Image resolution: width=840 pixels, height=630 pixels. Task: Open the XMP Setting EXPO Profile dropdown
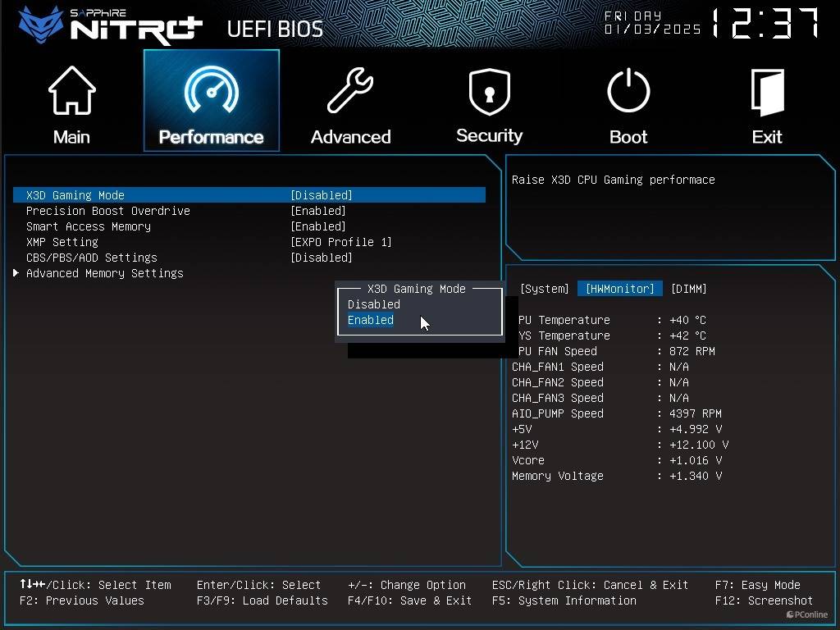coord(341,242)
